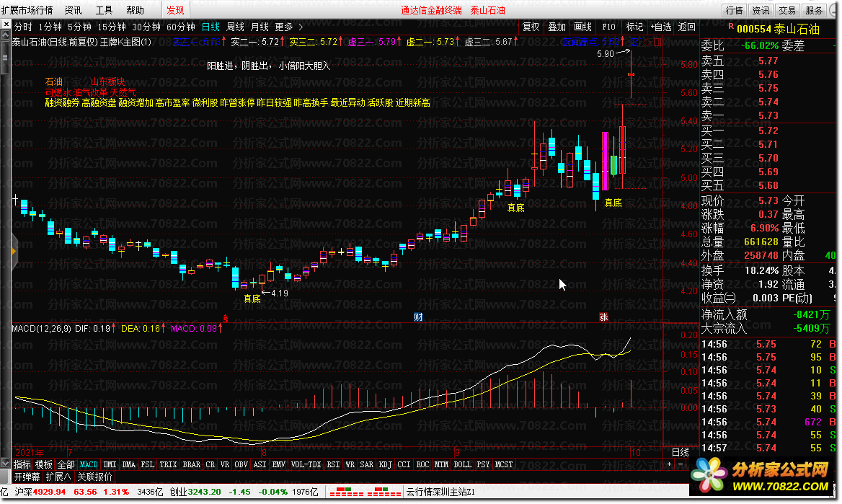
Task: Close the chart pane with the x icon
Action: pyautogui.click(x=5, y=25)
